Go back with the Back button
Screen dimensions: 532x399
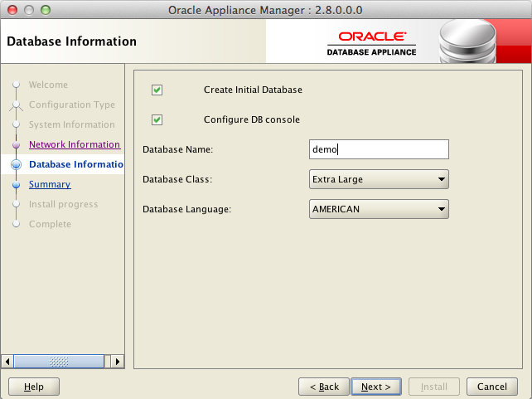click(324, 387)
